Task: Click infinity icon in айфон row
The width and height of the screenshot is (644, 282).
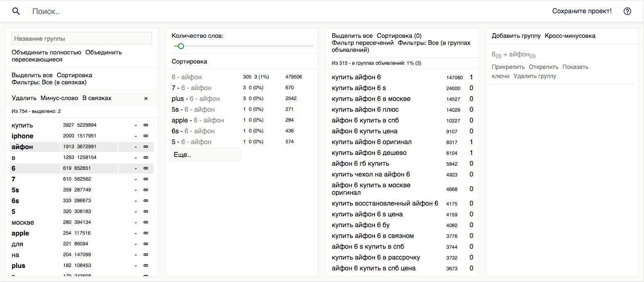Action: click(x=146, y=147)
